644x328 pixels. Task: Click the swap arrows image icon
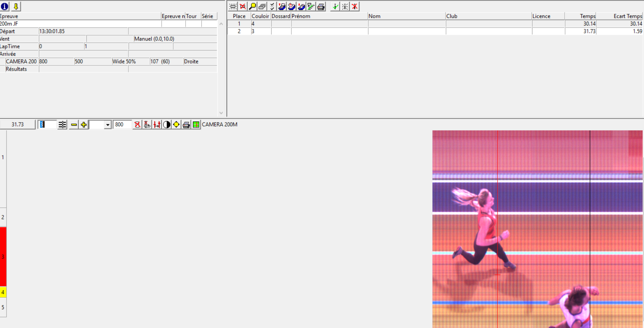pyautogui.click(x=147, y=125)
